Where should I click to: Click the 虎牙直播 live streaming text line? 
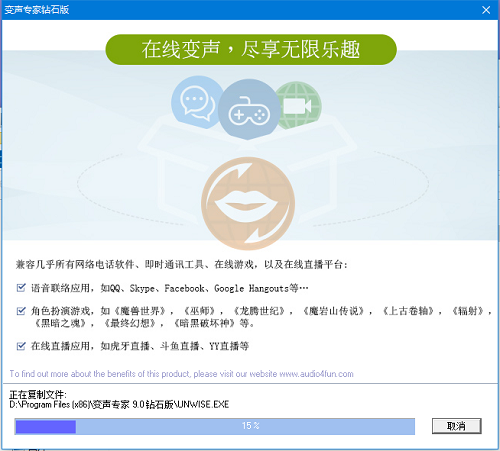click(x=140, y=346)
